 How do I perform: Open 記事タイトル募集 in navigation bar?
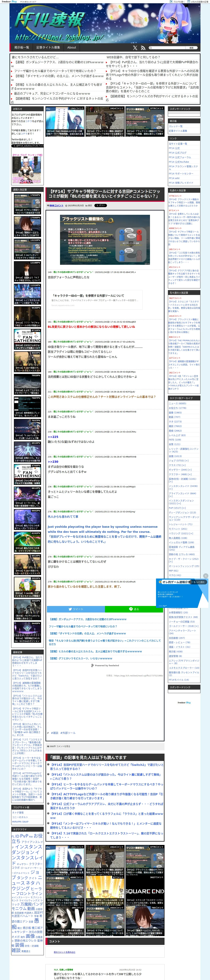(48, 48)
